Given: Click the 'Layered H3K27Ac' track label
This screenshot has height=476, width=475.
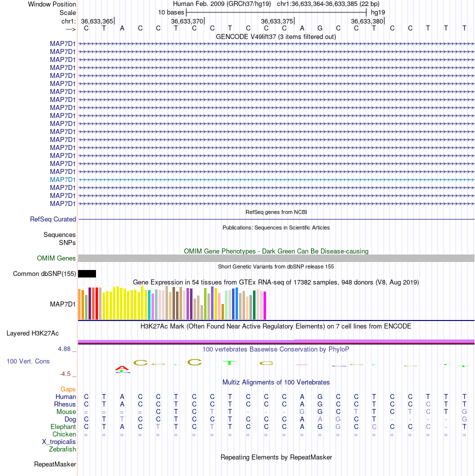Looking at the screenshot, I should tap(32, 333).
